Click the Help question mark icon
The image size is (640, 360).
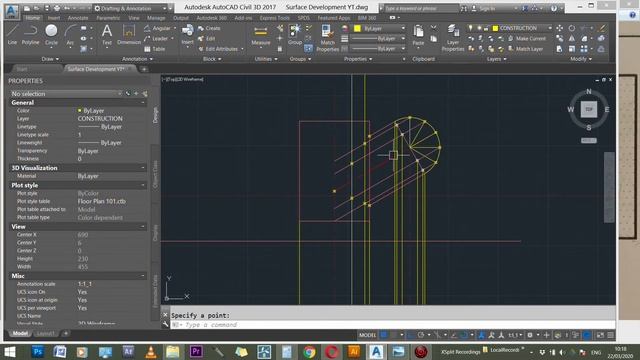(x=553, y=8)
